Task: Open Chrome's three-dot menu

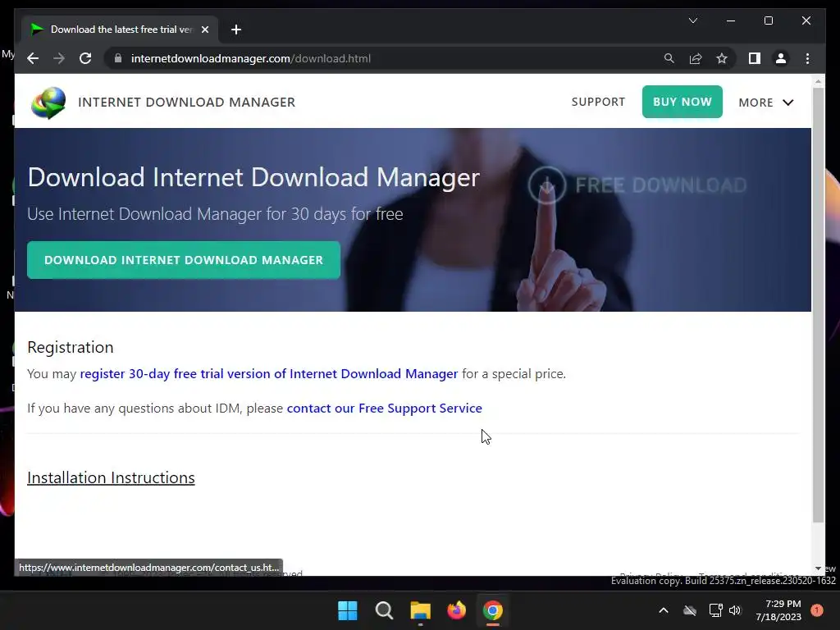Action: click(807, 58)
